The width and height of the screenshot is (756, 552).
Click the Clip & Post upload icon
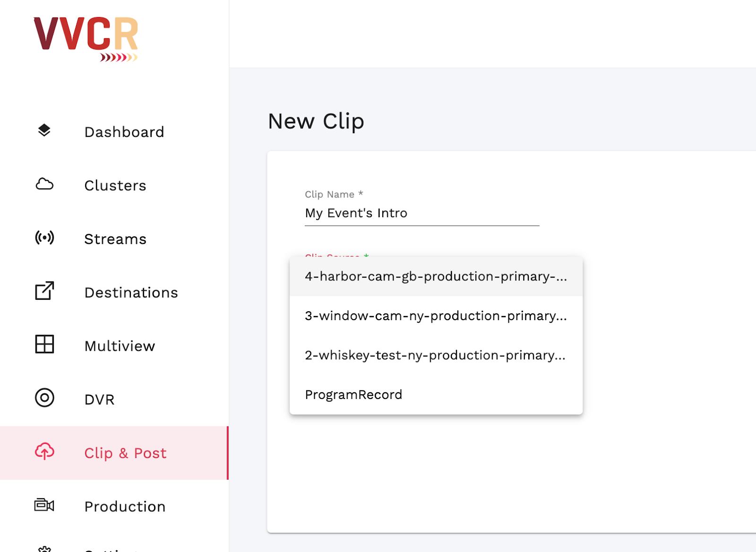click(44, 451)
